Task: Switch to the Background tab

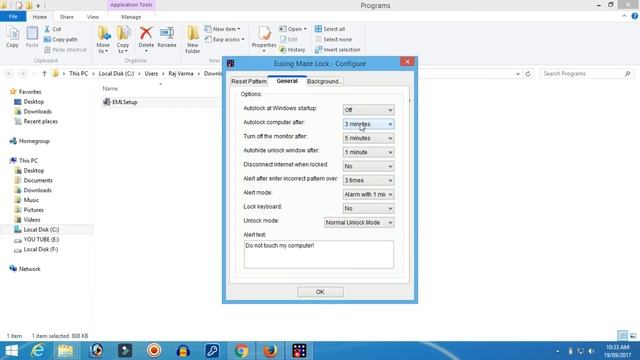Action: 324,82
